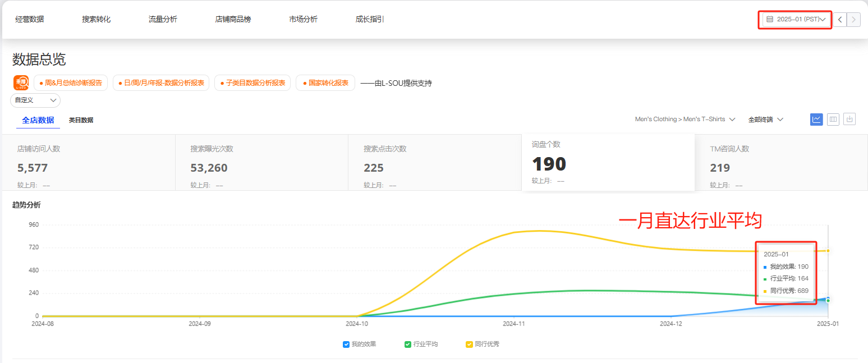Open the 全部终端 terminal dropdown
Viewport: 868px width, 363px height.
[x=765, y=120]
